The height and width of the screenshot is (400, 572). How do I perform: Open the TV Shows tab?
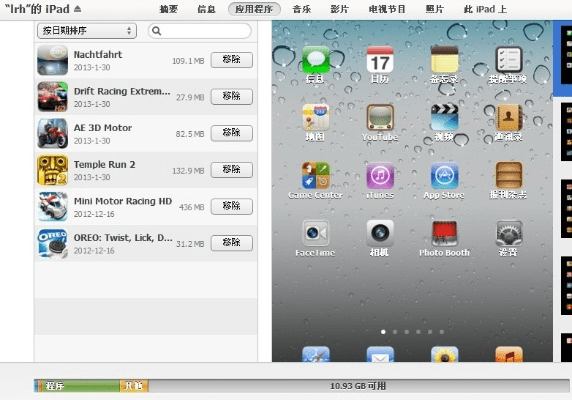(x=387, y=9)
